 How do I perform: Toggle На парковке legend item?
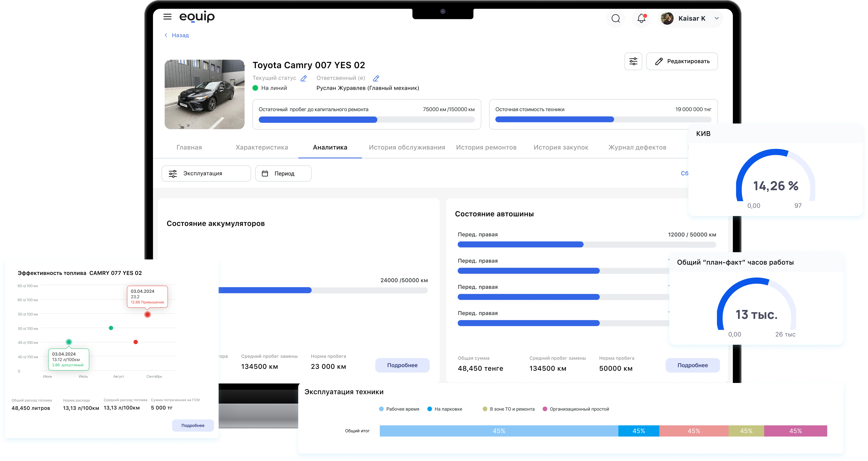(445, 409)
